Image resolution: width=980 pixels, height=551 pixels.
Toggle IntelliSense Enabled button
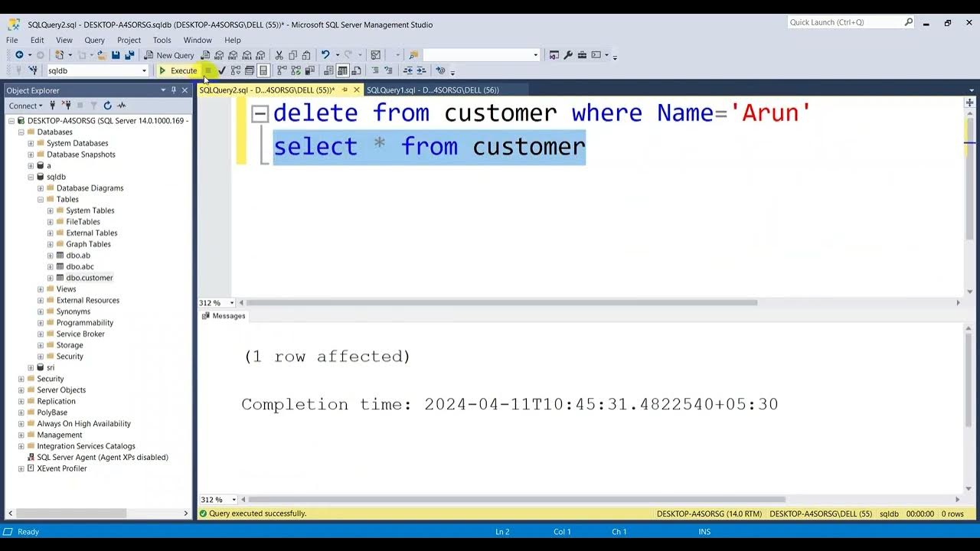(x=263, y=70)
